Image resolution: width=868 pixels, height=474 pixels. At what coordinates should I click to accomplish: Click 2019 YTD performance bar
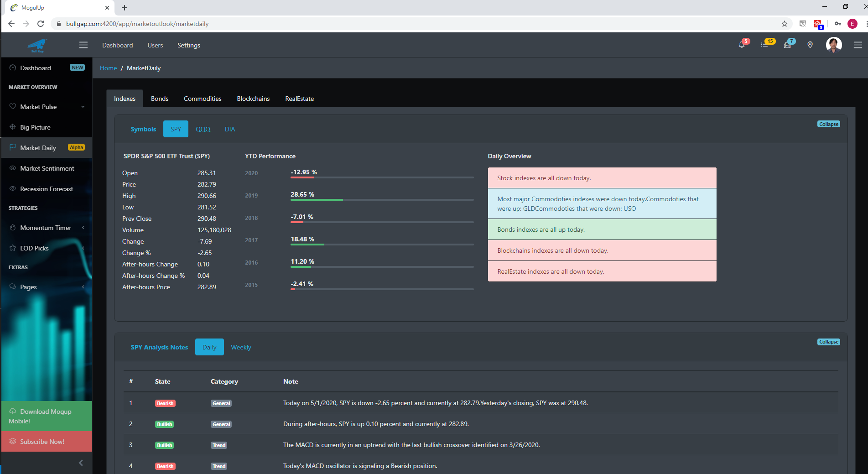click(382, 200)
